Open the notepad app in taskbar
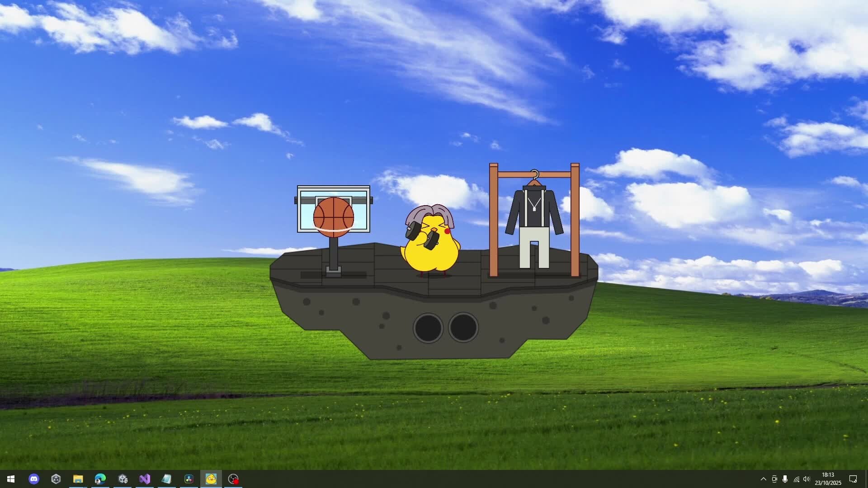The height and width of the screenshot is (488, 868). pos(167,479)
